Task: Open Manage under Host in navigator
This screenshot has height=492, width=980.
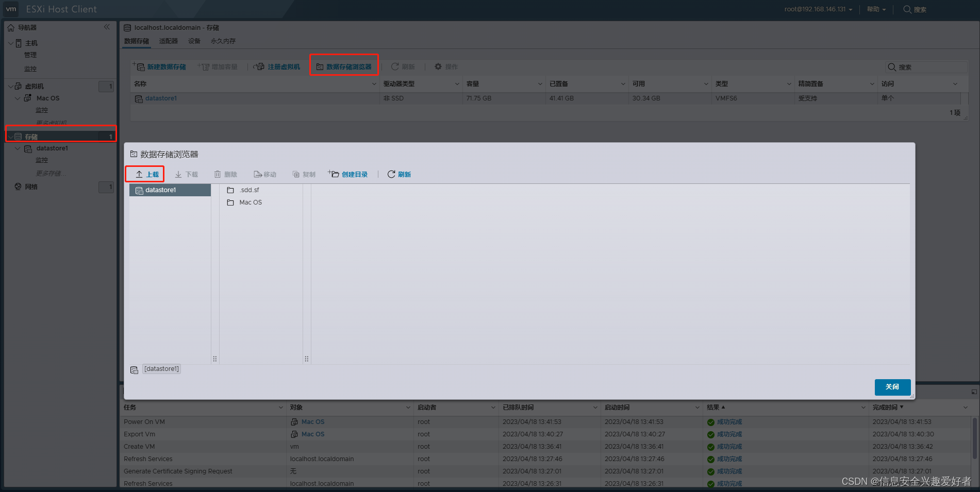Action: (x=30, y=55)
